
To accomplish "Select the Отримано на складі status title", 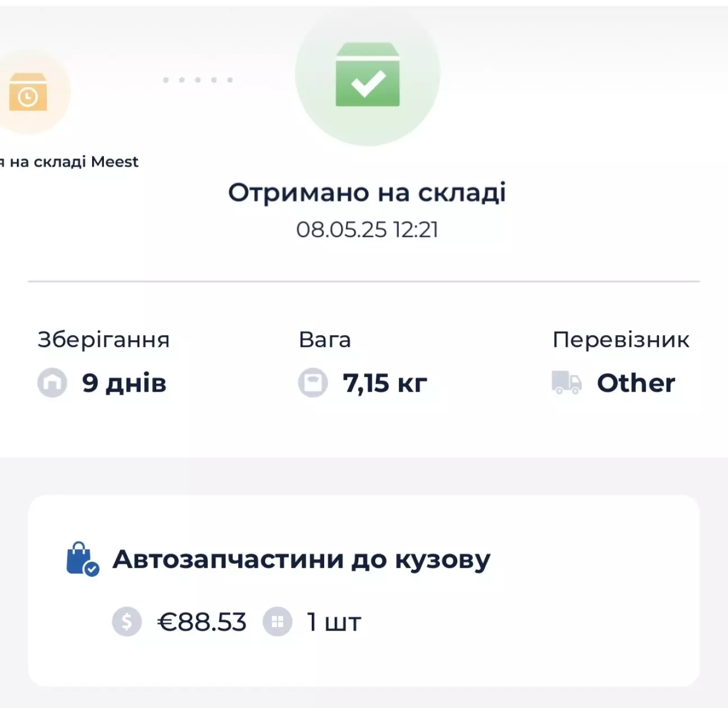I will 367,193.
